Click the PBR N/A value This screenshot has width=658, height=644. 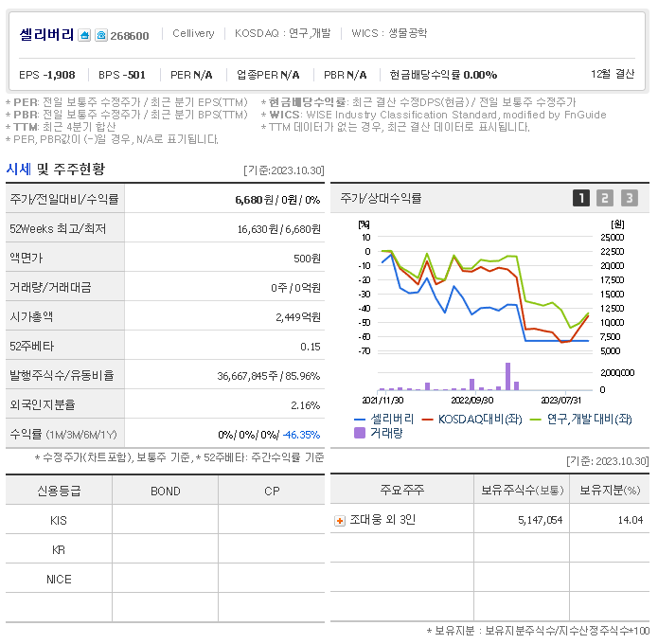click(x=357, y=75)
